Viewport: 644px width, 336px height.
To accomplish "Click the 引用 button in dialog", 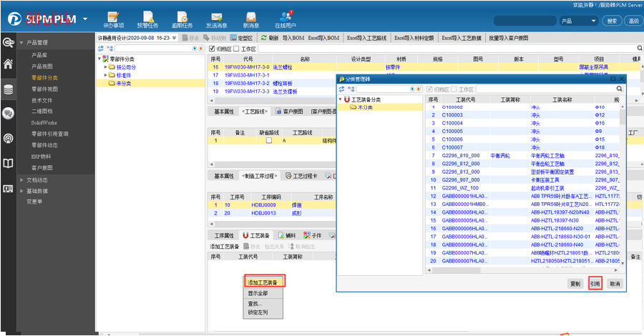I will coord(595,284).
